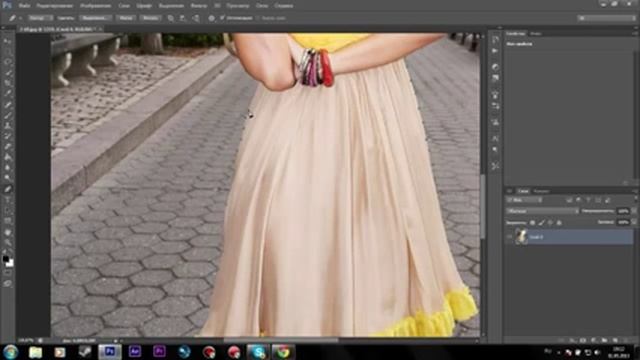This screenshot has height=360, width=640.
Task: Open Google Chrome from the taskbar
Action: click(283, 352)
